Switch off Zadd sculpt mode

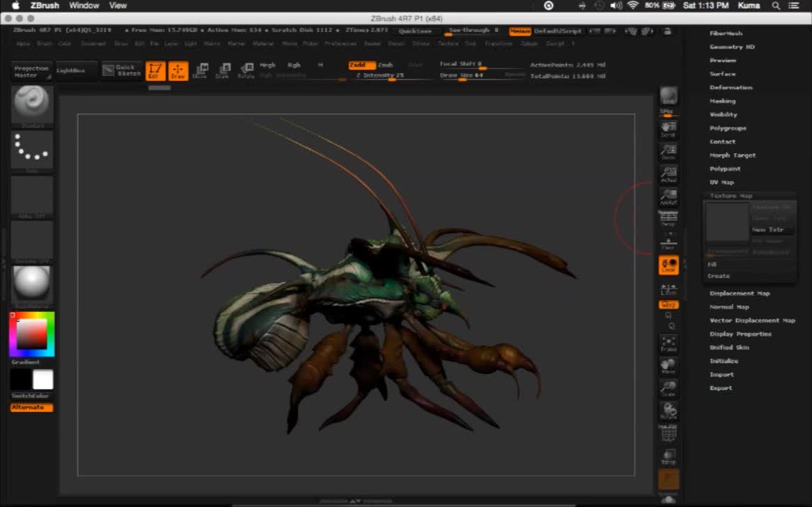[361, 65]
